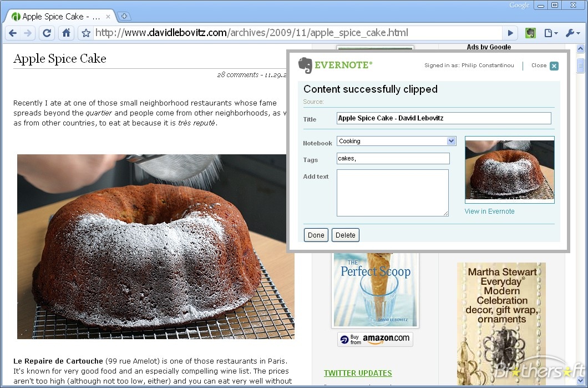Screen dimensions: 588x388
Task: Delete the clipped note
Action: [x=345, y=235]
